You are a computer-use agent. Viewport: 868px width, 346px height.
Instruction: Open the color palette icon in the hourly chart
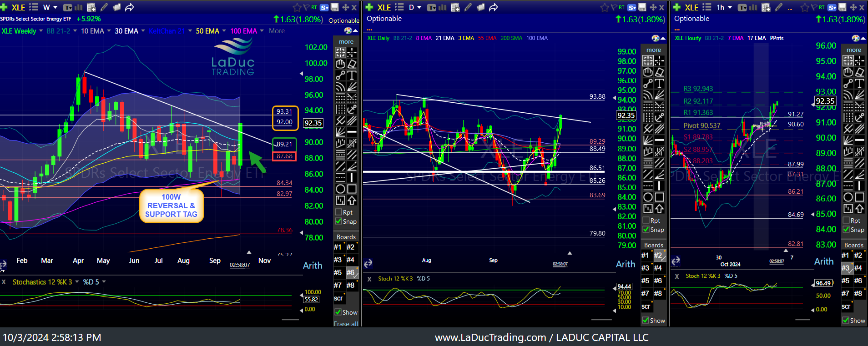click(856, 38)
